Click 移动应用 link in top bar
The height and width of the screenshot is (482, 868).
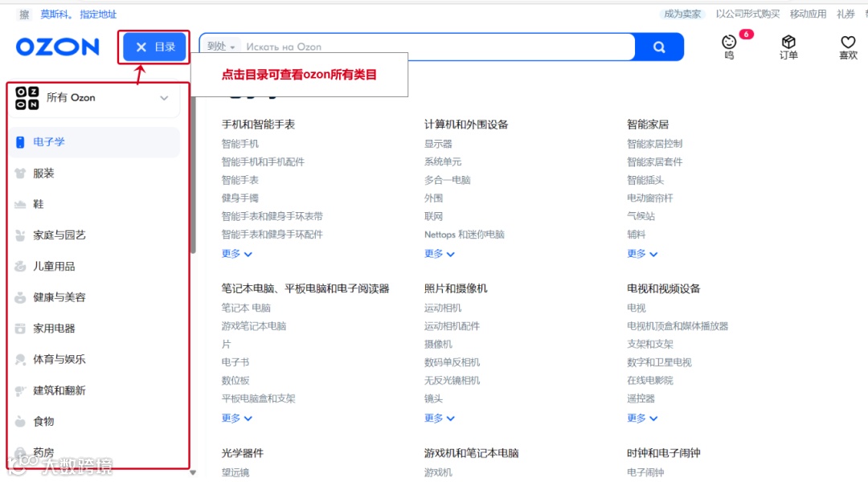click(808, 14)
